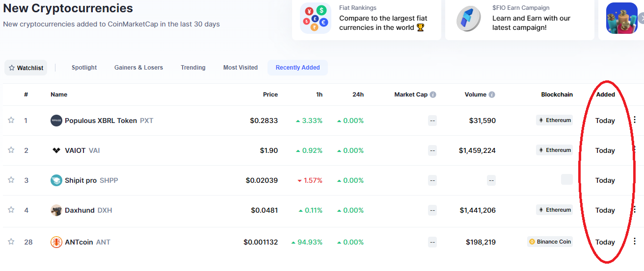Click the Volume info icon
Image resolution: width=644 pixels, height=271 pixels.
pos(492,95)
